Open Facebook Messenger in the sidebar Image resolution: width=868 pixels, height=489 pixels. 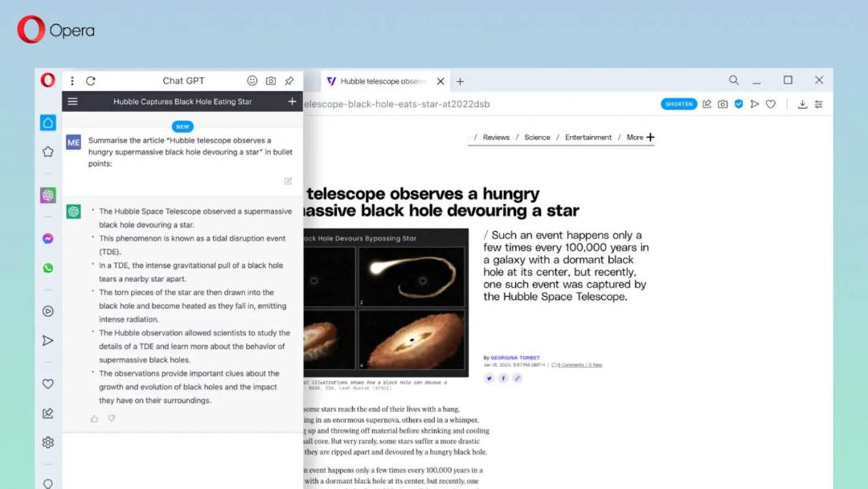click(x=48, y=239)
